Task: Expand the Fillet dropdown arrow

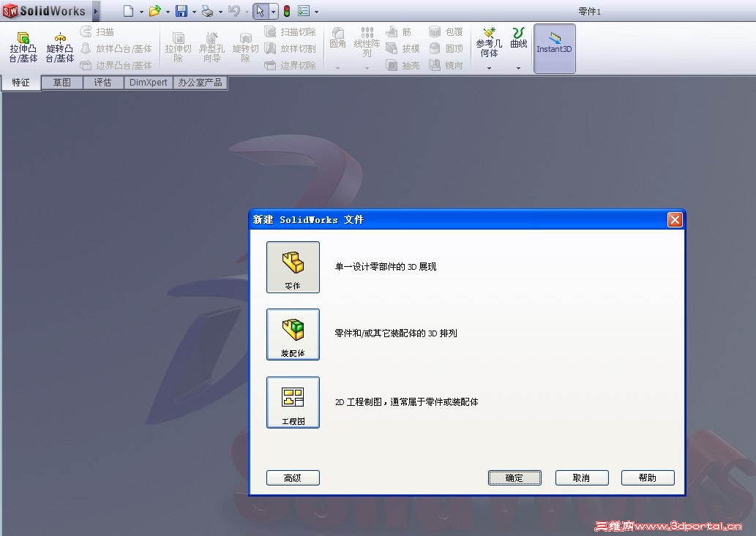Action: (x=337, y=68)
